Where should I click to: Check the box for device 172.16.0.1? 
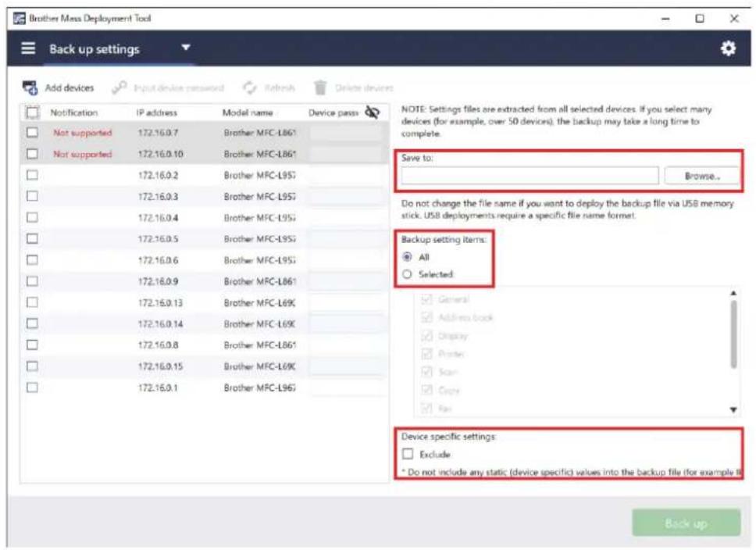pos(32,387)
